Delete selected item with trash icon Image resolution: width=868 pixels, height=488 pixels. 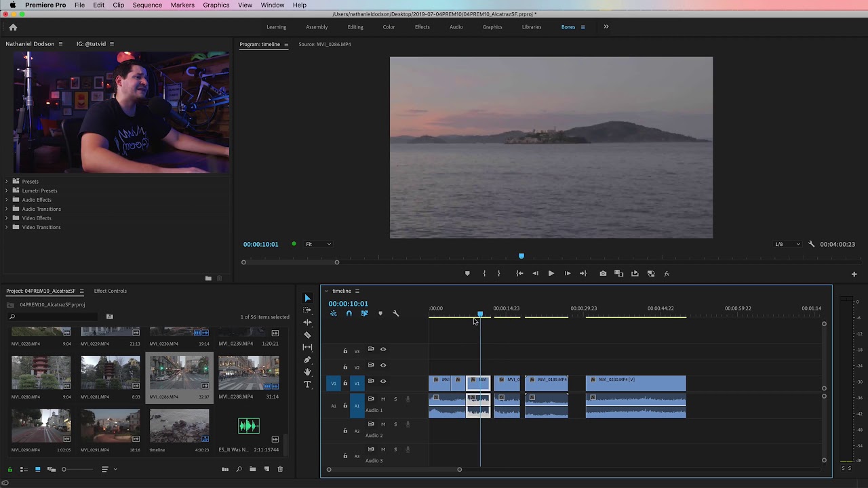(x=280, y=469)
